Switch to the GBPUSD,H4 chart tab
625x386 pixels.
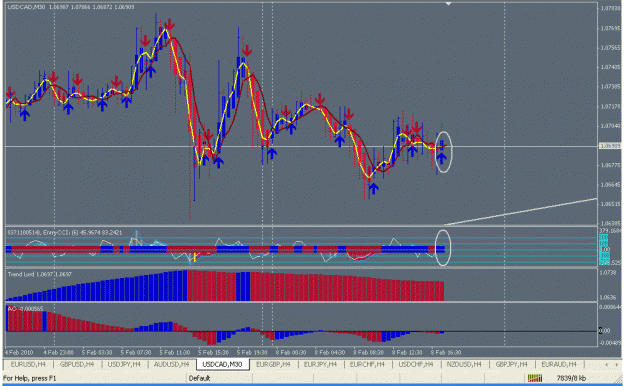77,364
